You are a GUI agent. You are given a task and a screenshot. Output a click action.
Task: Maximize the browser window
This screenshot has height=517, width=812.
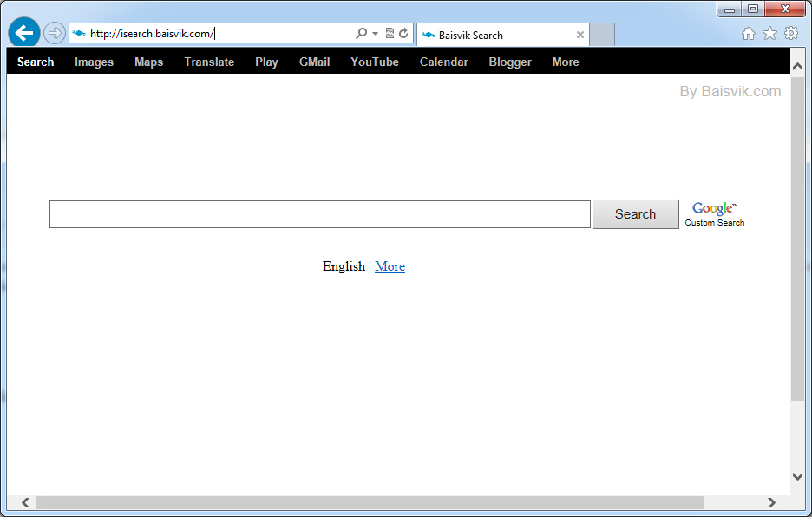coord(753,9)
